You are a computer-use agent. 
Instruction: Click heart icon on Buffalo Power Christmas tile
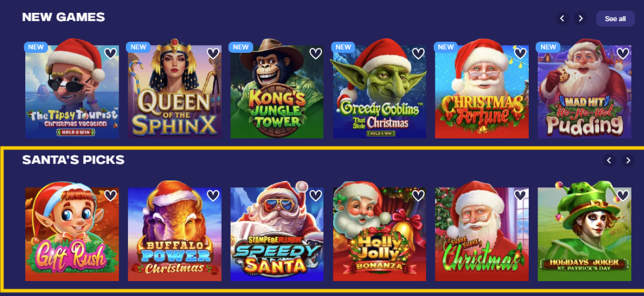pos(213,195)
